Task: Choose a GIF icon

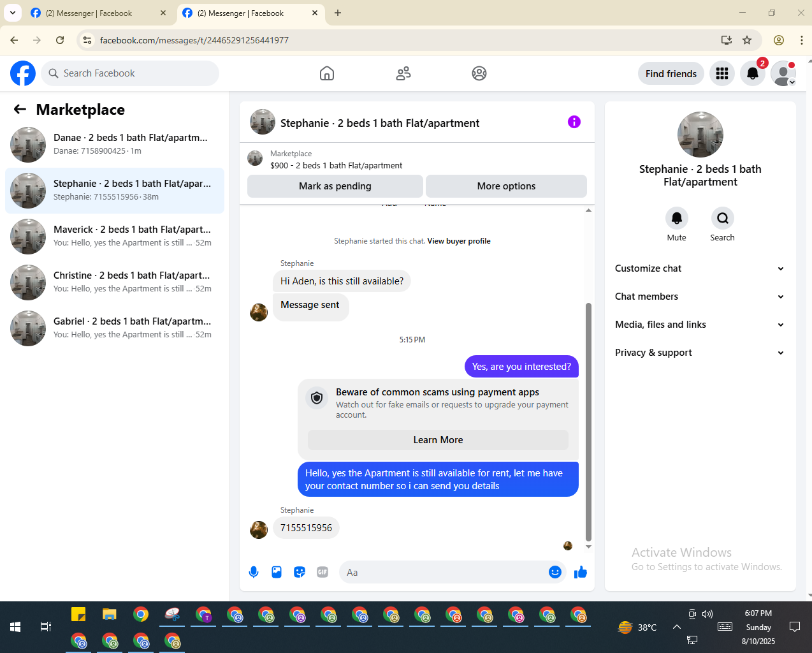Action: (323, 572)
